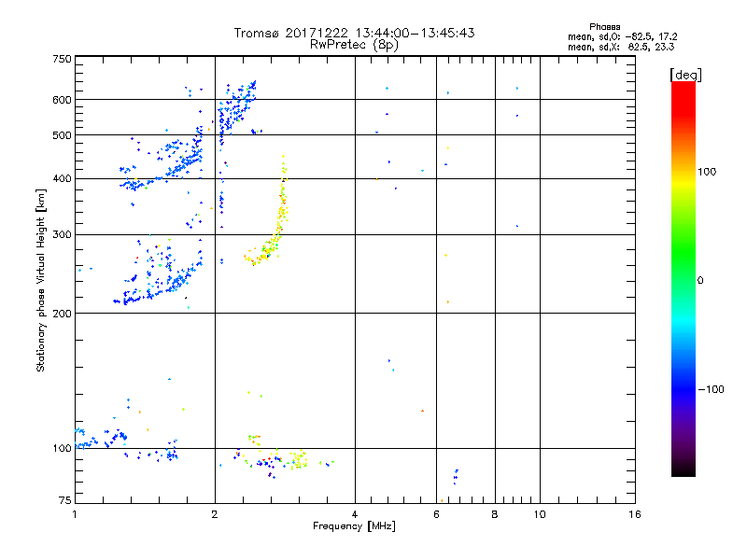Click the 'Frequency [MHz]' axis label
Screen dimensions: 747x560
(x=354, y=526)
